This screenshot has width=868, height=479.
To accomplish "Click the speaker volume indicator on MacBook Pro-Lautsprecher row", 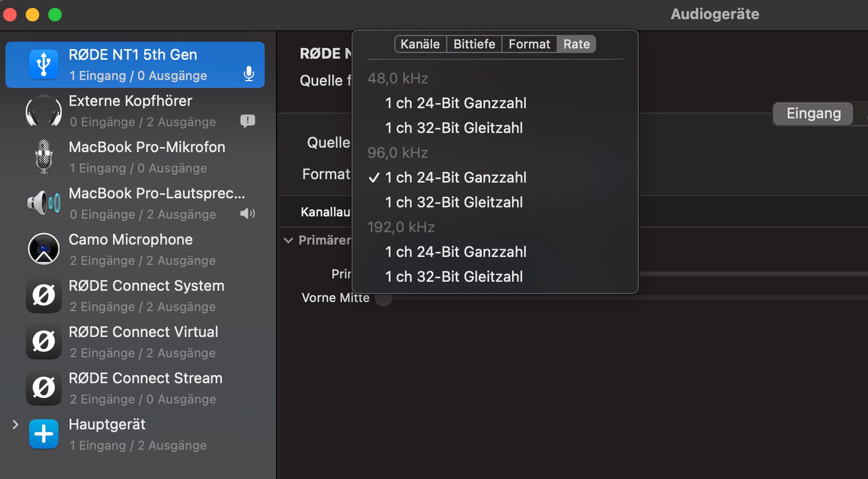I will (x=247, y=214).
